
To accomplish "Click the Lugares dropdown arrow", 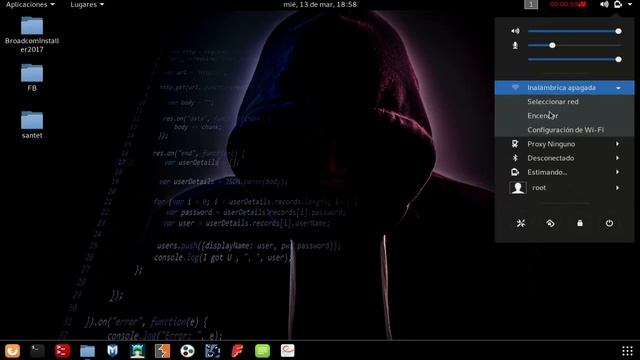I will pos(102,4).
